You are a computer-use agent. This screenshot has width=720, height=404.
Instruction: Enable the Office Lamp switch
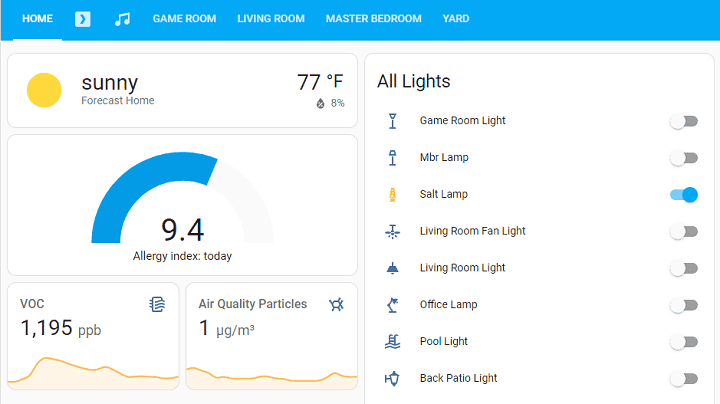pos(684,305)
